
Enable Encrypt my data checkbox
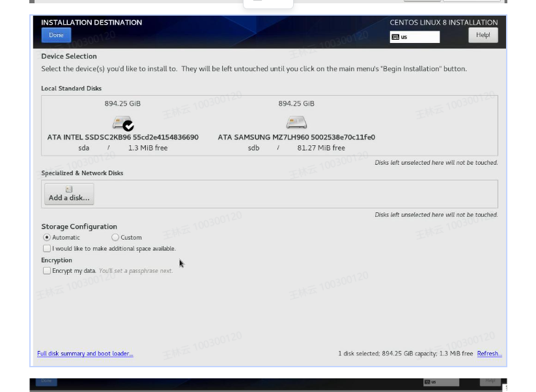coord(47,271)
